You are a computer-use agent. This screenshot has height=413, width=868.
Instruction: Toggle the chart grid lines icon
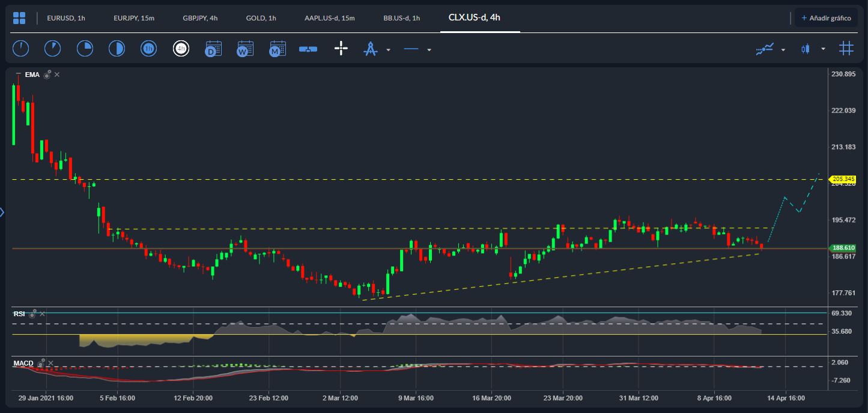pos(846,49)
